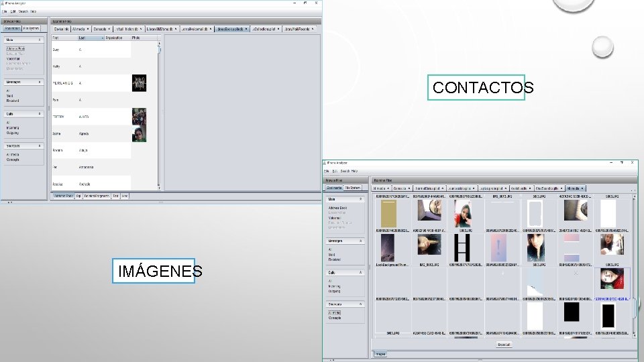
Task: Click Agreda contact photo thumbnail
Action: (140, 134)
